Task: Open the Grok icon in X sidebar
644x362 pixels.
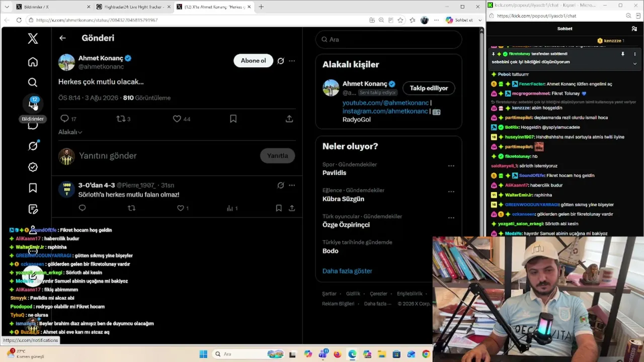Action: coord(33,146)
